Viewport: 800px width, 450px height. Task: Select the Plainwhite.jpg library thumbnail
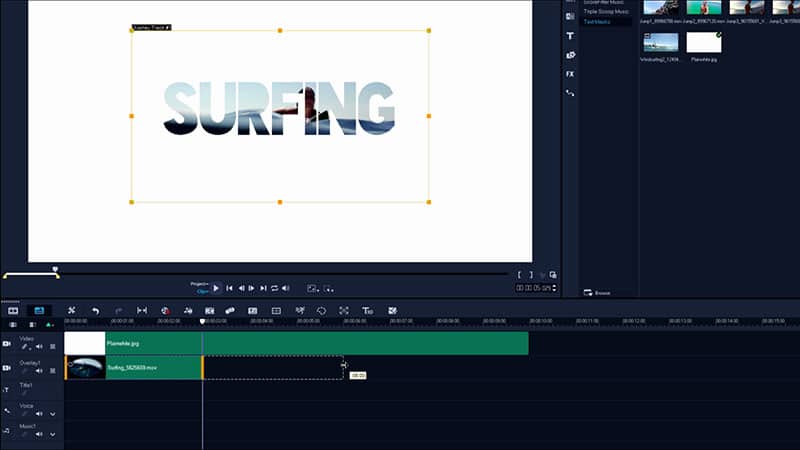[704, 42]
